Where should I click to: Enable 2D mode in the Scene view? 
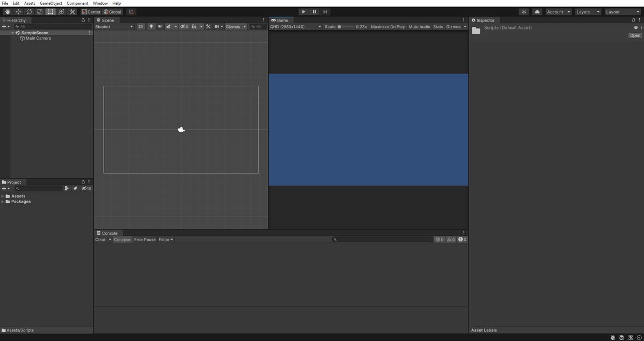click(x=140, y=26)
